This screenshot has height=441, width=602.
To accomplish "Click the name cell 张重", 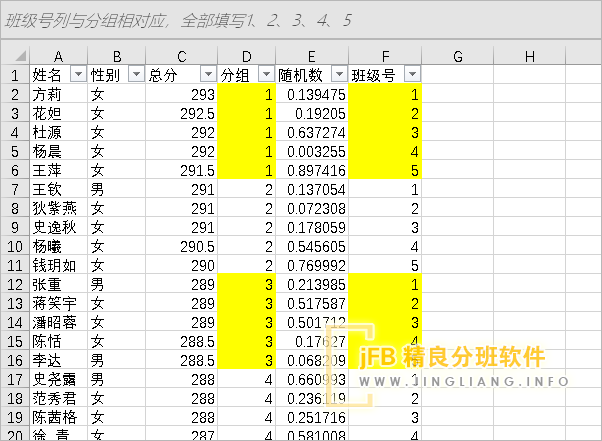I will [x=59, y=284].
